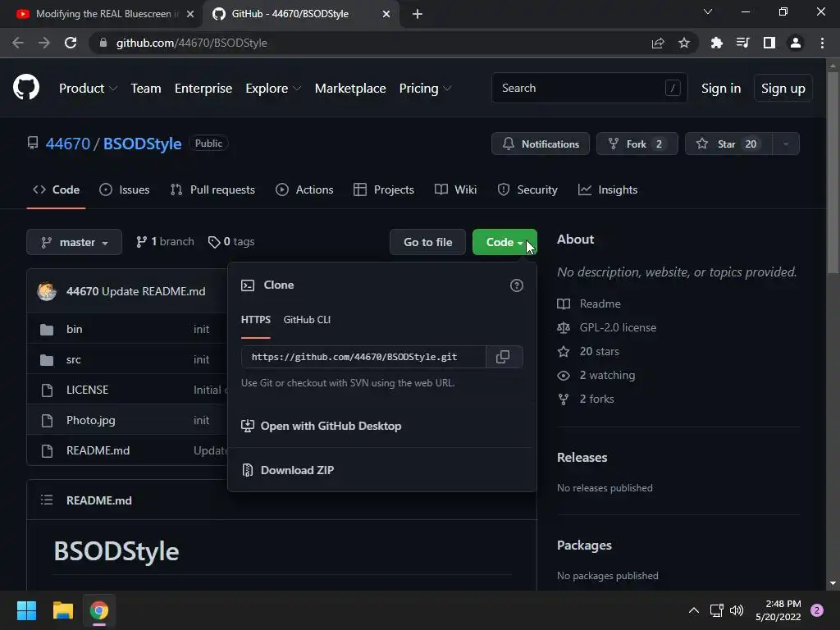The width and height of the screenshot is (840, 630).
Task: Toggle the green Code dropdown button
Action: 504,242
